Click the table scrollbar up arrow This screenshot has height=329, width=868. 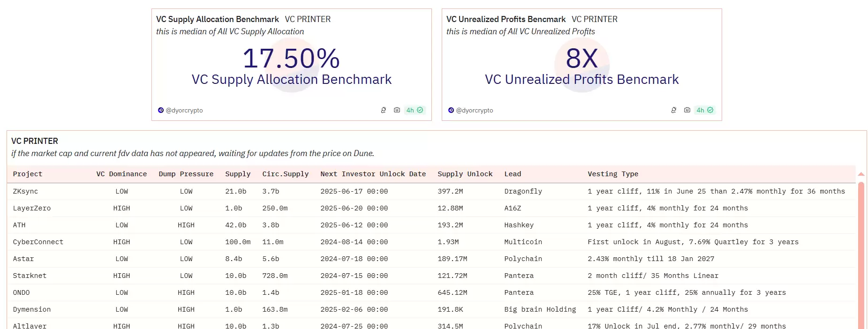(x=861, y=174)
